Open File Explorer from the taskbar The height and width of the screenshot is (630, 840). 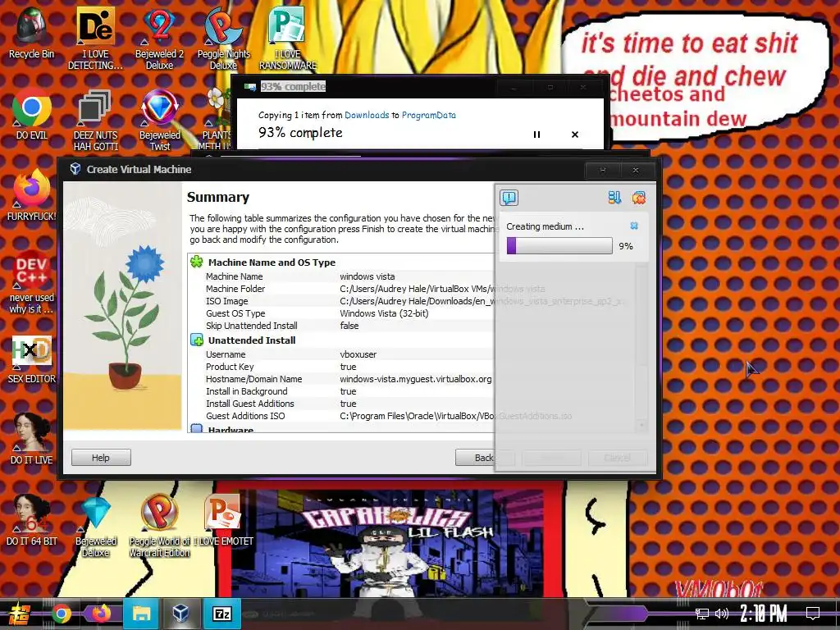pyautogui.click(x=141, y=614)
